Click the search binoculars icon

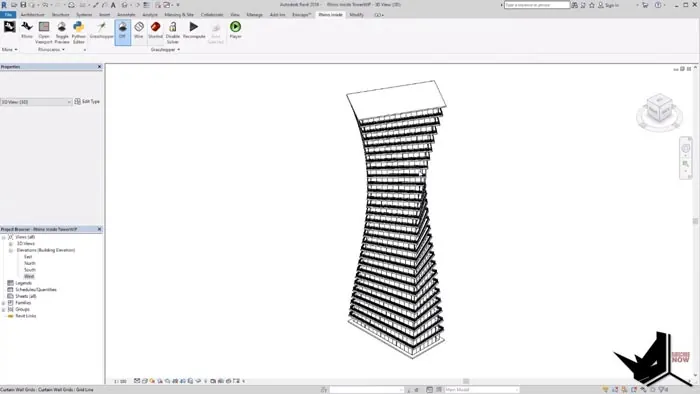pos(575,5)
